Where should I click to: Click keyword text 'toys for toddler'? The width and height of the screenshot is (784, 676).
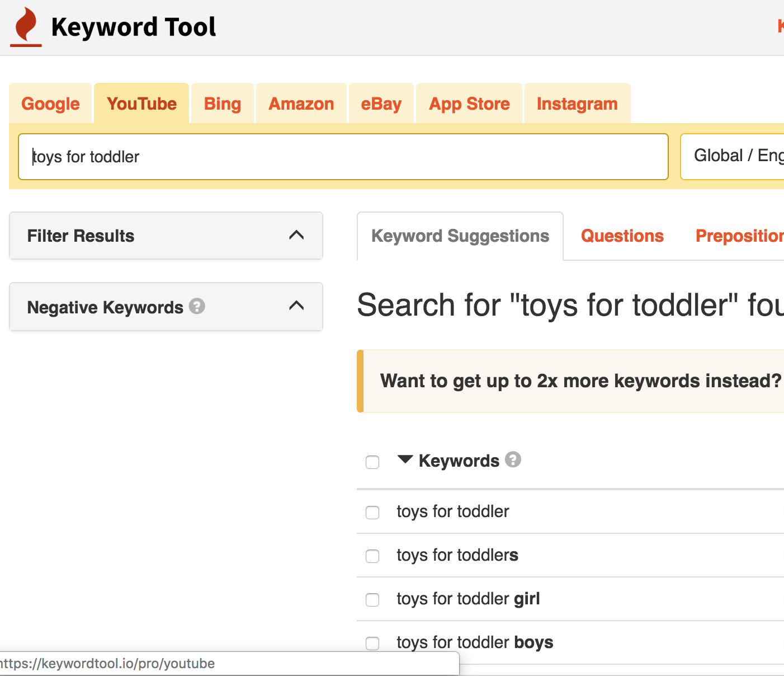(453, 511)
